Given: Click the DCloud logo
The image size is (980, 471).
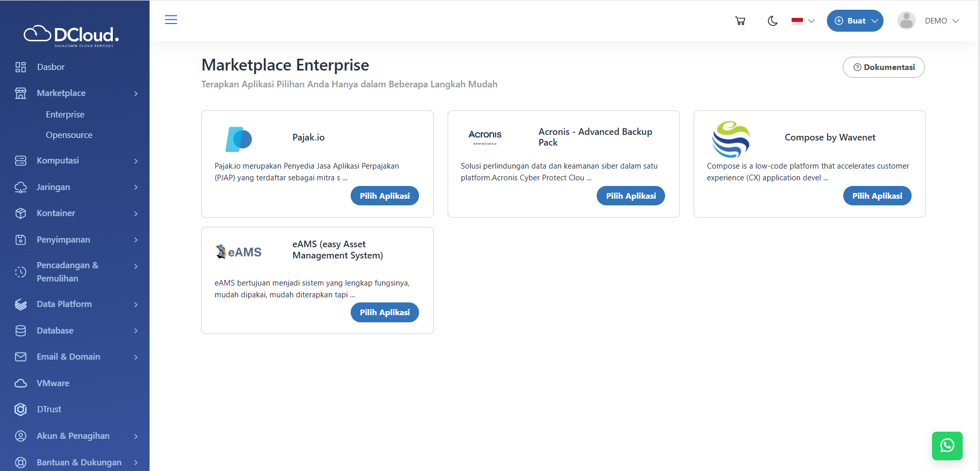Looking at the screenshot, I should [x=71, y=35].
